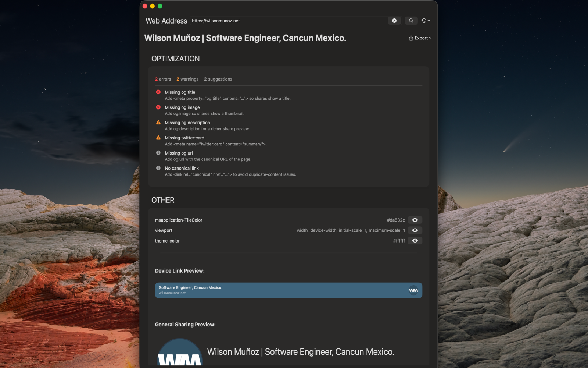The height and width of the screenshot is (368, 588).
Task: Toggle eye for viewport row
Action: tap(415, 230)
